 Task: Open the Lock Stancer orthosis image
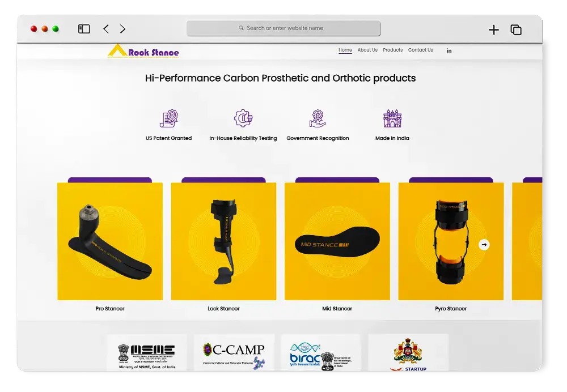pos(223,241)
